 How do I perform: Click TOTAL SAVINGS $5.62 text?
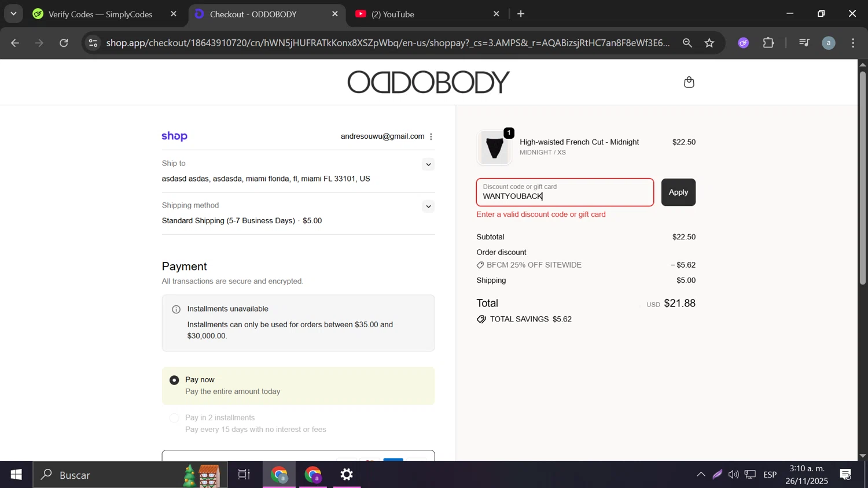click(x=531, y=319)
